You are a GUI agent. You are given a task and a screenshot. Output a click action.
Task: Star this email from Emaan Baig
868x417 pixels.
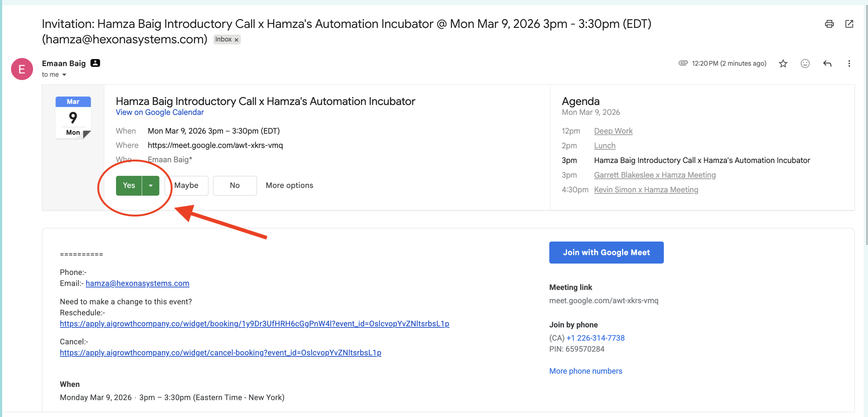783,64
